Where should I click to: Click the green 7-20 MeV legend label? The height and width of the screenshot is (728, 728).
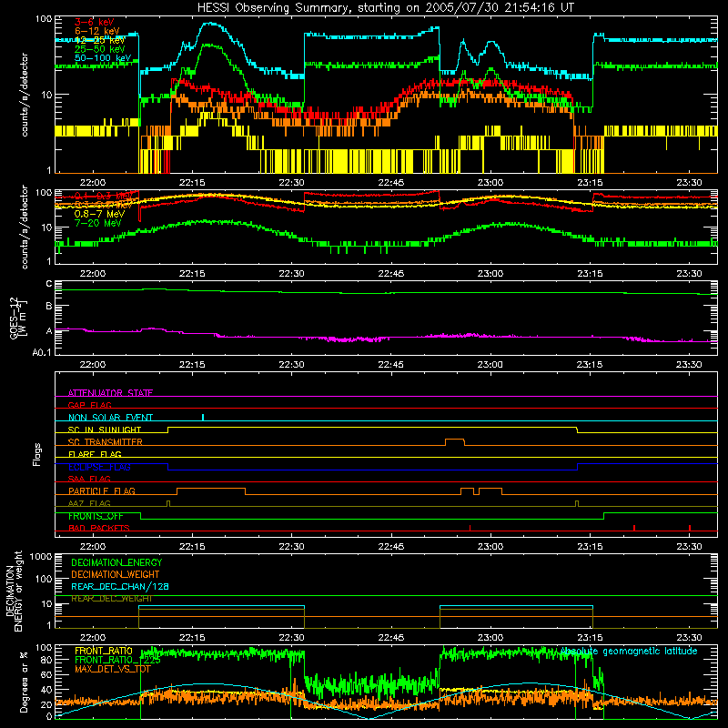(98, 223)
